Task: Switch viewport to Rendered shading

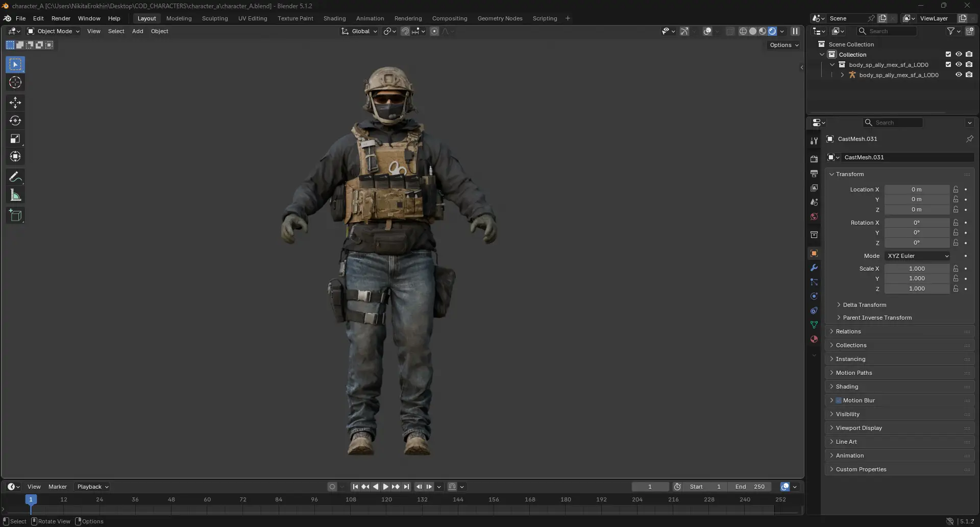Action: pos(772,31)
